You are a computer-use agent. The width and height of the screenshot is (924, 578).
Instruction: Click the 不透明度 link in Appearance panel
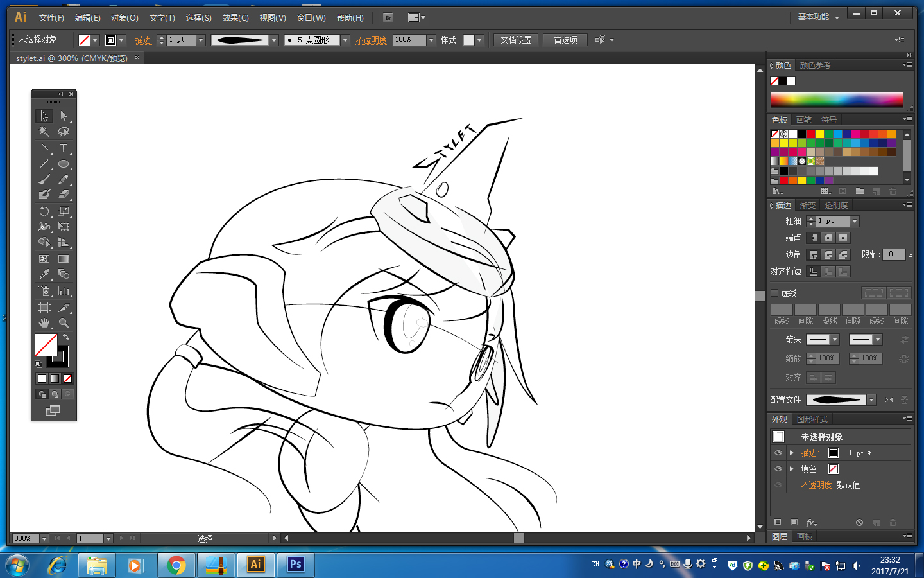point(816,485)
